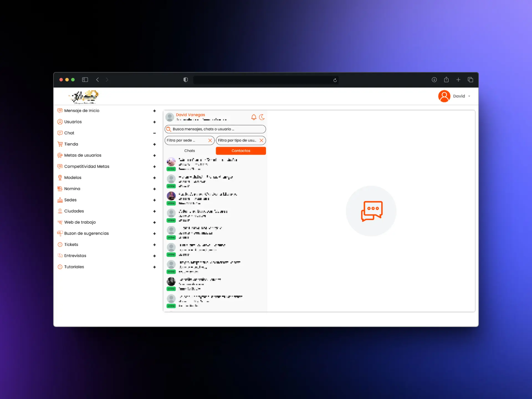Expand the Tickets menu plus
The height and width of the screenshot is (399, 532).
(x=154, y=245)
